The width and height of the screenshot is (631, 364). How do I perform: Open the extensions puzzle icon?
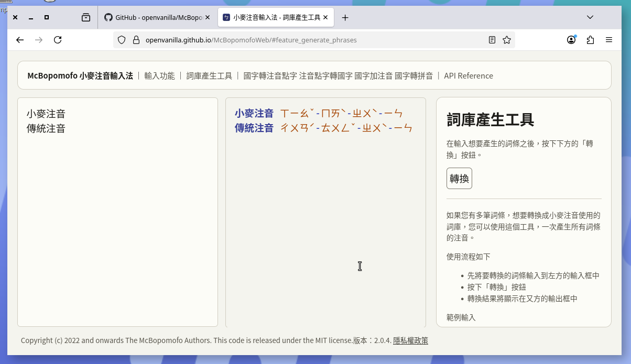pos(590,40)
